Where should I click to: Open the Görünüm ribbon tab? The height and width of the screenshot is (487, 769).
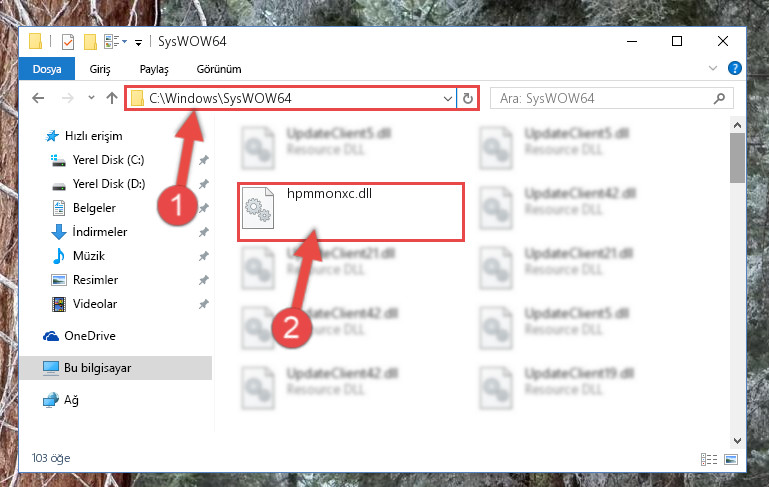coord(219,69)
